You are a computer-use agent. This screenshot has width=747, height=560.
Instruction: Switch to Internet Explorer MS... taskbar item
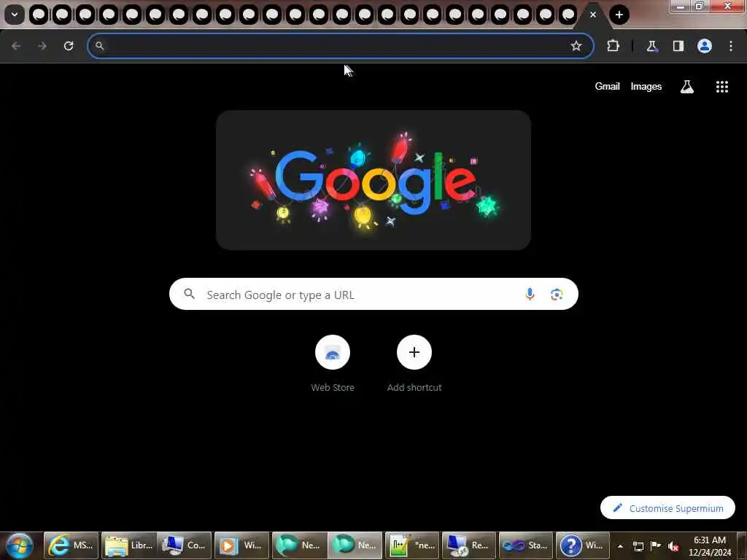(71, 545)
